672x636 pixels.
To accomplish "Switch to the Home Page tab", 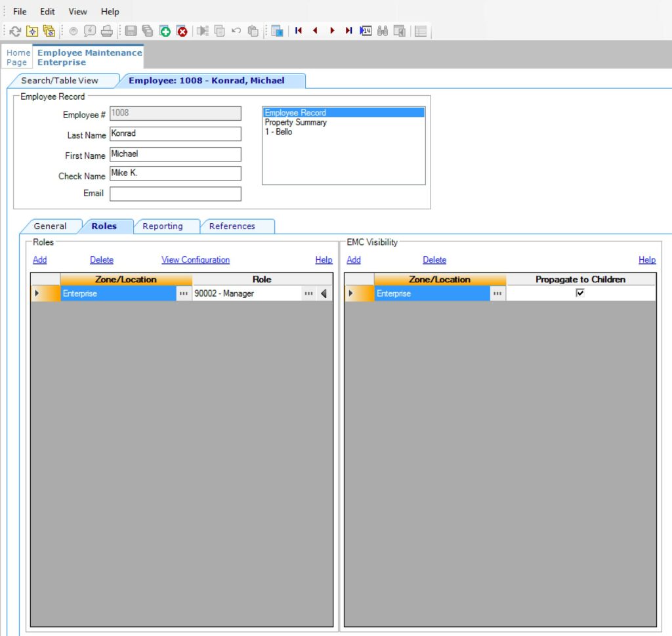I will [18, 57].
